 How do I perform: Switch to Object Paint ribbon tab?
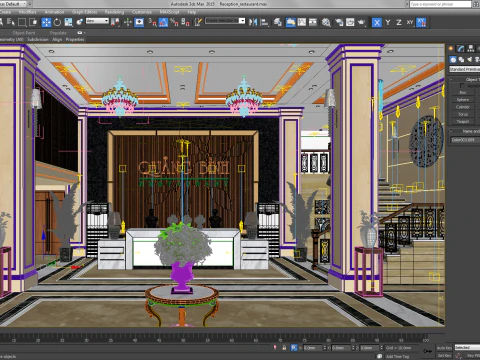(24, 33)
